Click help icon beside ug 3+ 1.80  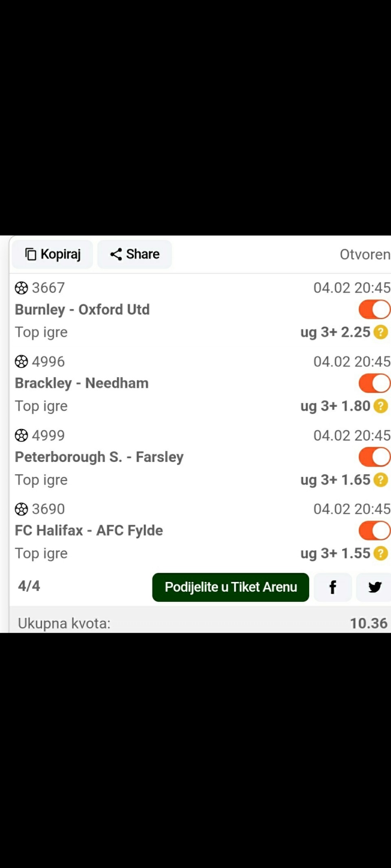pyautogui.click(x=381, y=406)
